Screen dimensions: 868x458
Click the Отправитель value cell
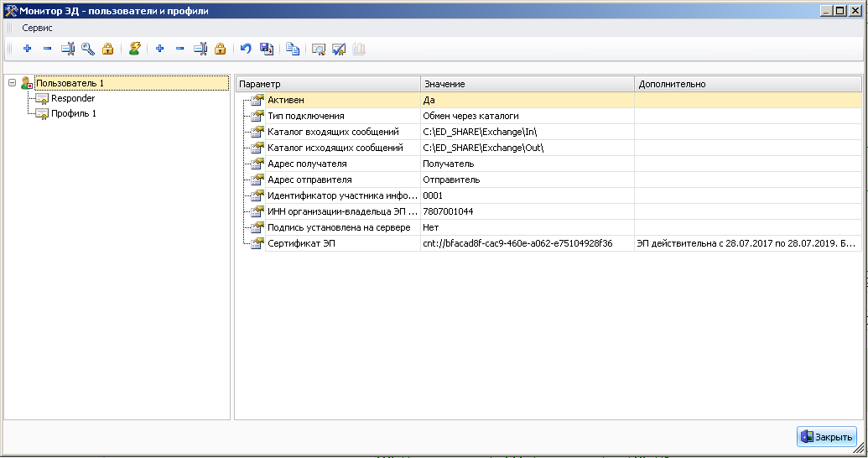pyautogui.click(x=528, y=180)
